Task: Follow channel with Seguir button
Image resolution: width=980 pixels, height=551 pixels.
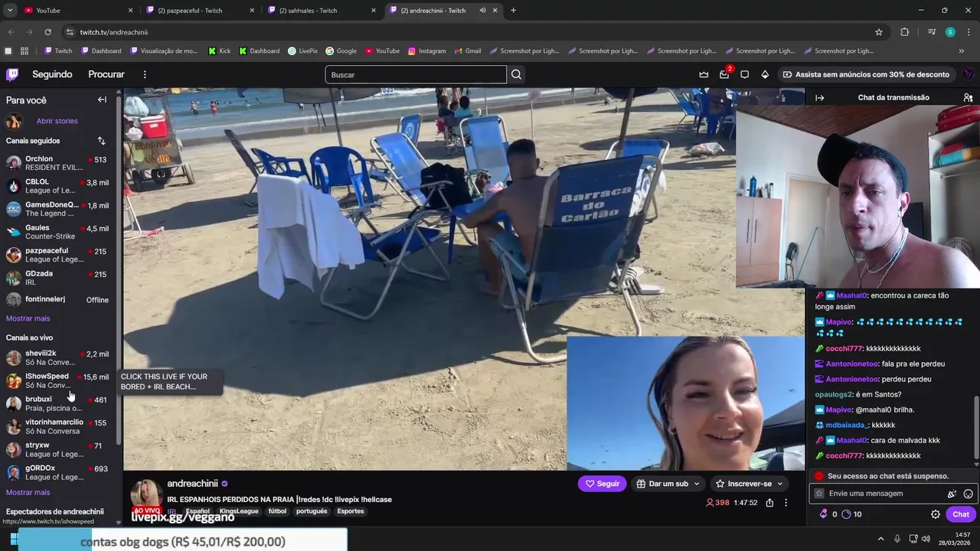Action: tap(603, 484)
